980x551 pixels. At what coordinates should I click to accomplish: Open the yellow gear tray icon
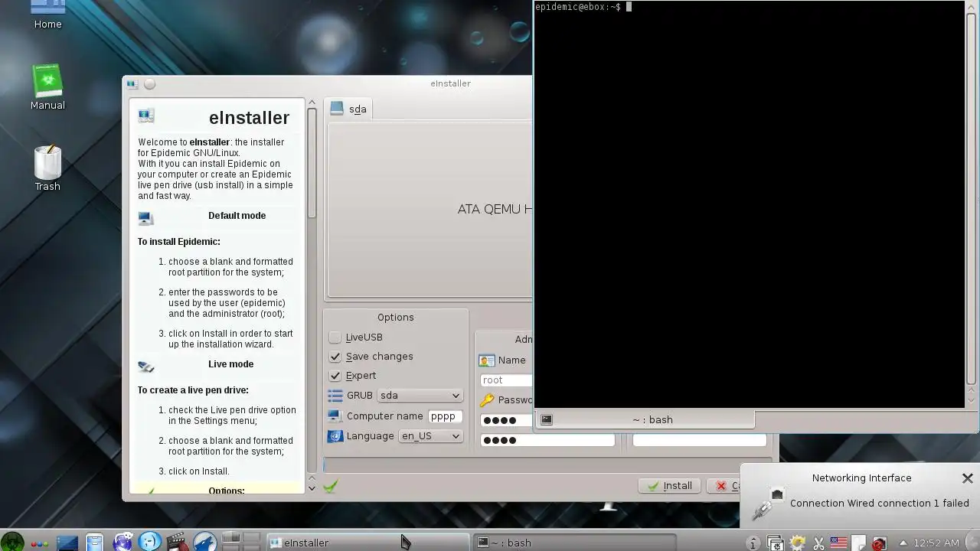[x=797, y=543]
